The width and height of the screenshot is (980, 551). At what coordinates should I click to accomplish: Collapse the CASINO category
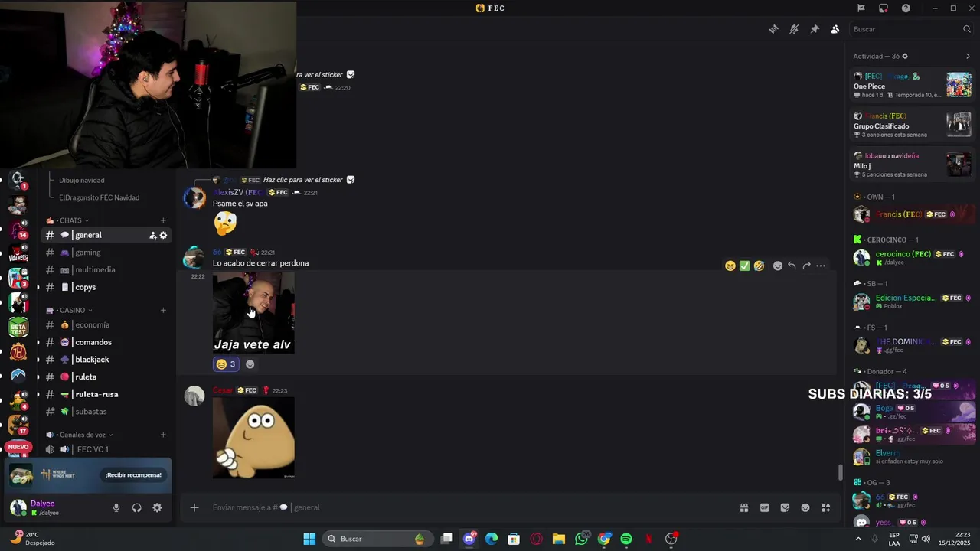pos(70,310)
